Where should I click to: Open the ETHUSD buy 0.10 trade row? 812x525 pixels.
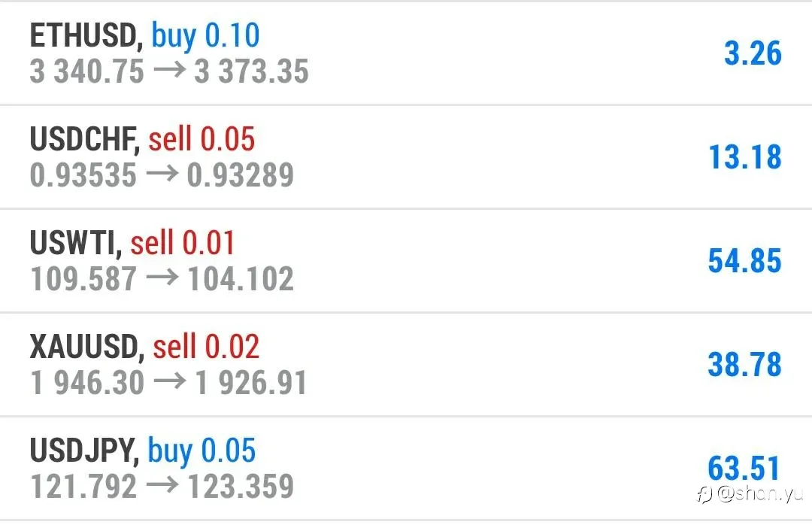click(406, 53)
